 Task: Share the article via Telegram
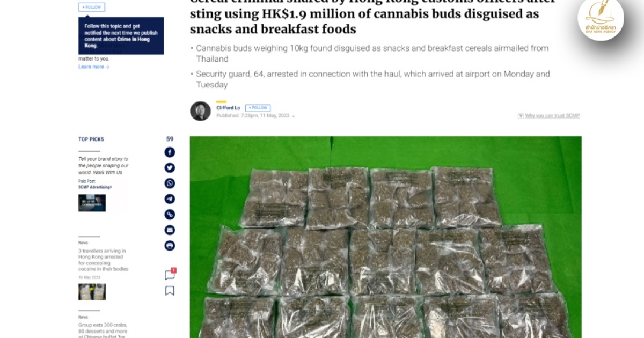point(170,199)
